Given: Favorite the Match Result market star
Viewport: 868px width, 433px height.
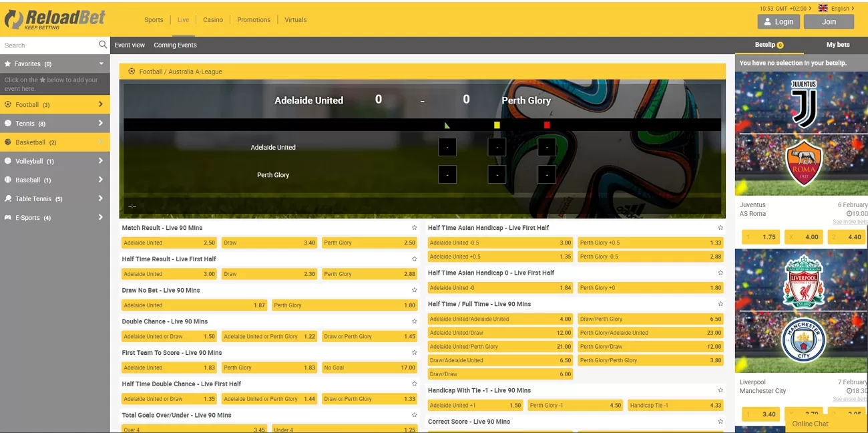Looking at the screenshot, I should pyautogui.click(x=415, y=228).
